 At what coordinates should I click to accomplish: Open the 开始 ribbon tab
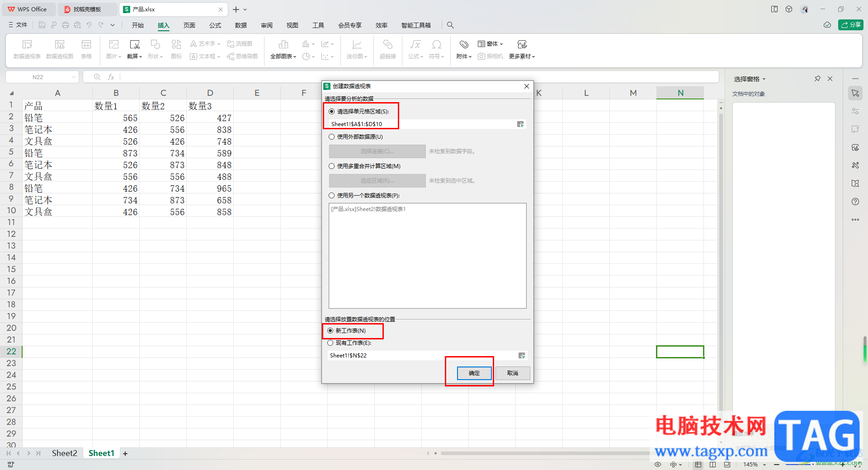coord(138,25)
